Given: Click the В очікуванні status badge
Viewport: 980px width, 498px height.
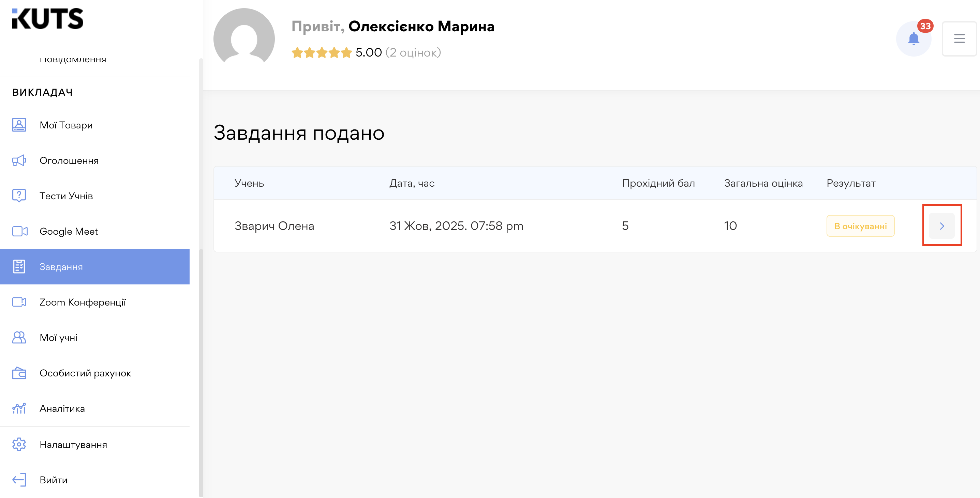Looking at the screenshot, I should coord(861,225).
